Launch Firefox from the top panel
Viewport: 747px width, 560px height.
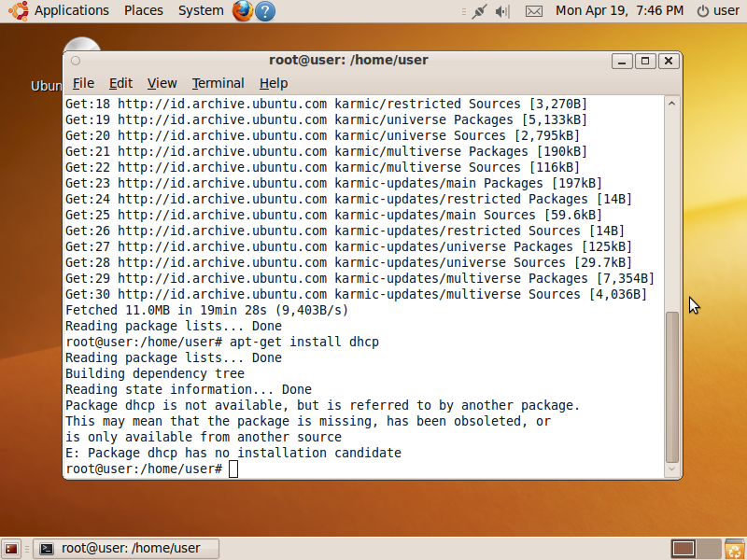pos(243,10)
